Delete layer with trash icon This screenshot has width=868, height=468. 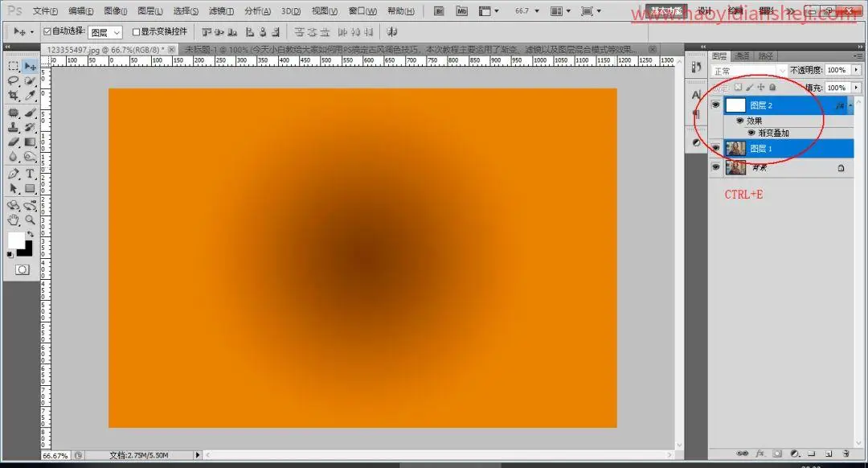click(x=845, y=453)
